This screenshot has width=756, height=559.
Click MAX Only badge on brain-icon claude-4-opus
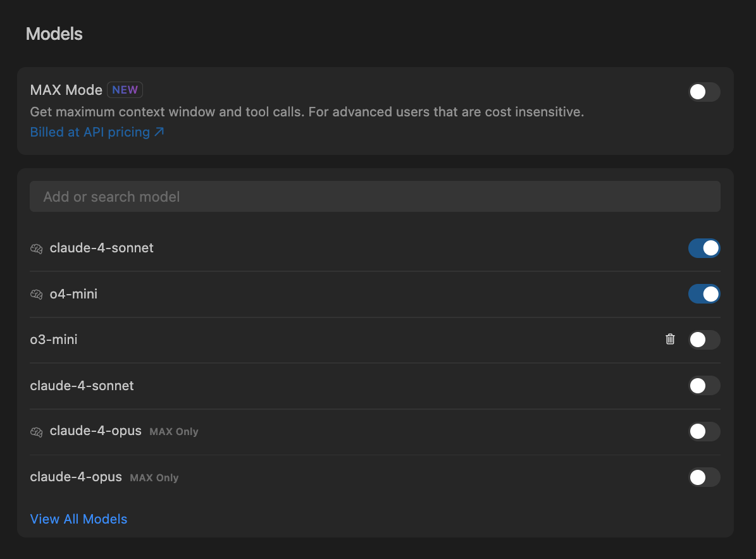[x=174, y=432]
